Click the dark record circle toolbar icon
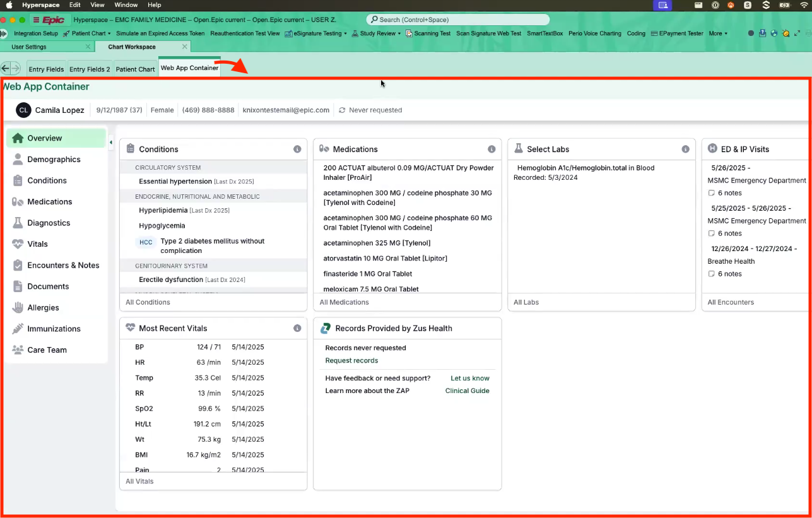812x518 pixels. click(x=751, y=33)
